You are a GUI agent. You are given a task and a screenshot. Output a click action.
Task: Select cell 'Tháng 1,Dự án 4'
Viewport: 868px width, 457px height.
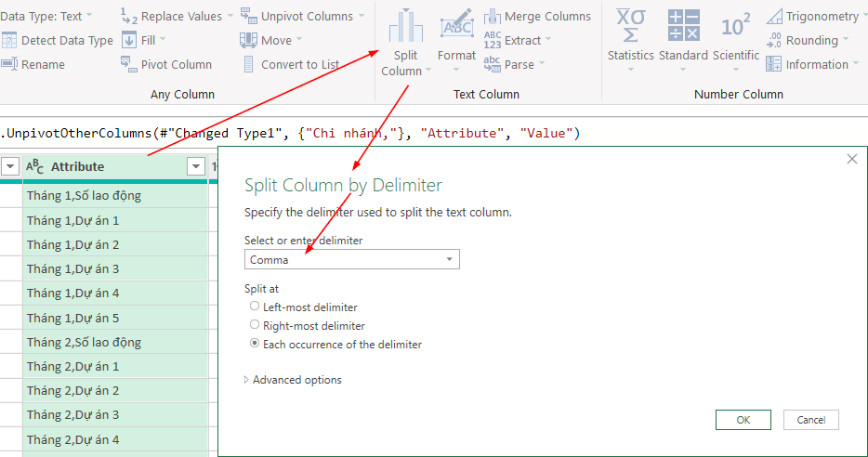pos(115,294)
